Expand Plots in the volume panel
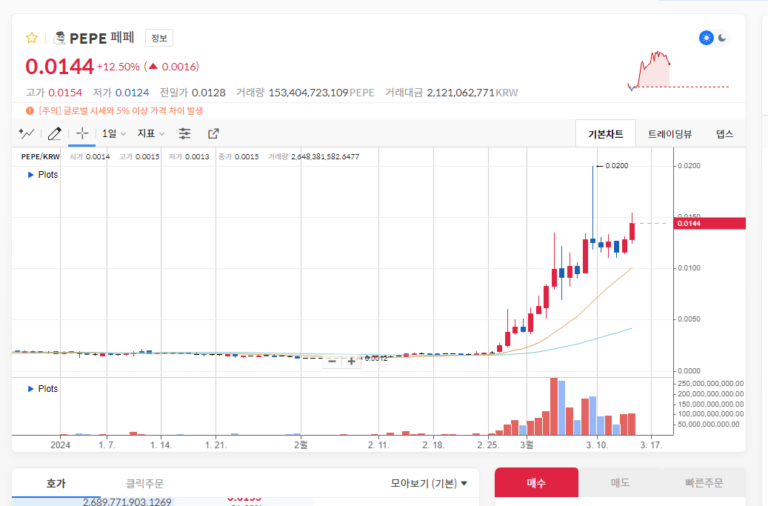Viewport: 768px width, 506px height. click(x=43, y=389)
